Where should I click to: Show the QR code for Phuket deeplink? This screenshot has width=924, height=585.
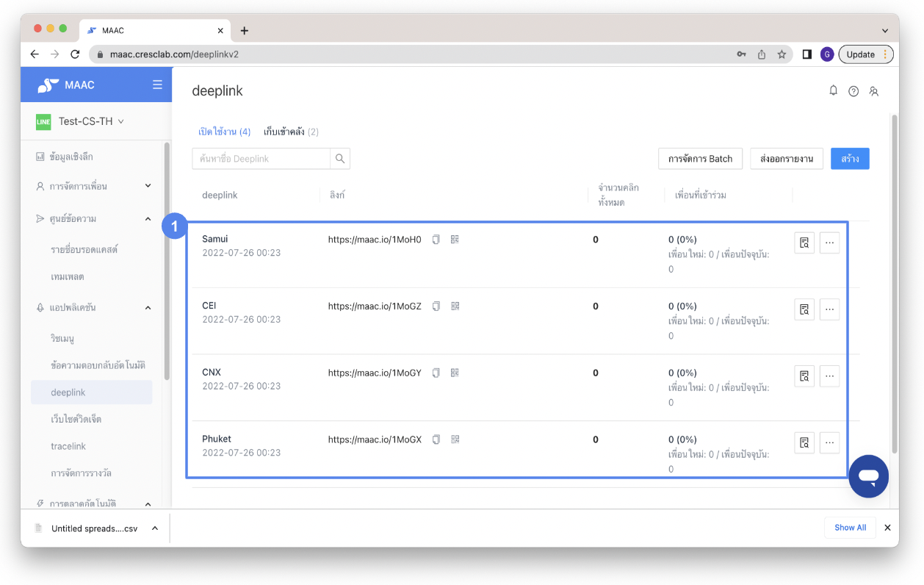(455, 439)
